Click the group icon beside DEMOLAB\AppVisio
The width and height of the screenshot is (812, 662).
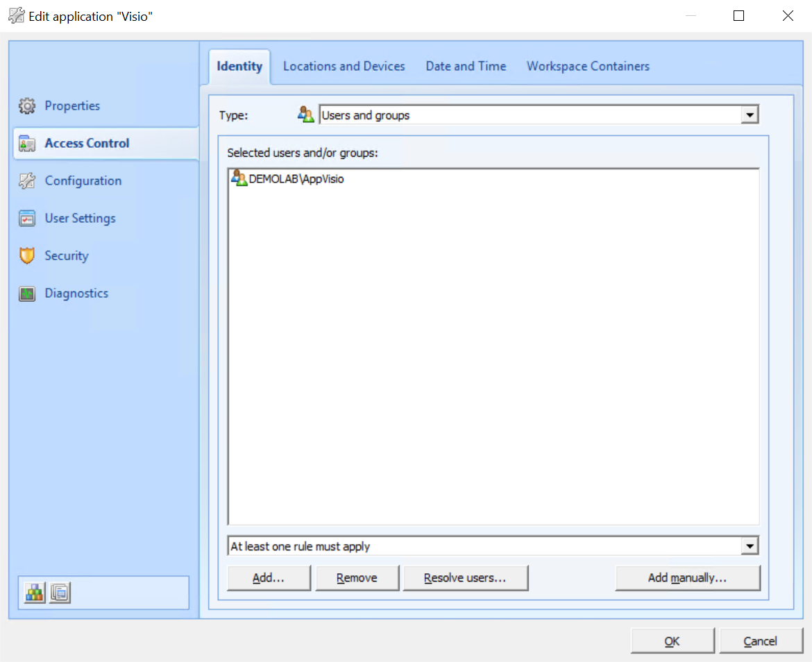click(x=239, y=178)
